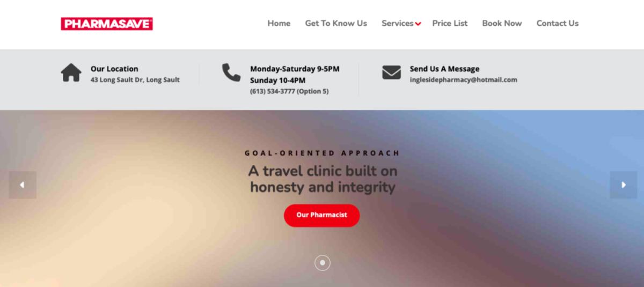The width and height of the screenshot is (644, 287).
Task: Open the Services menu
Action: (398, 24)
